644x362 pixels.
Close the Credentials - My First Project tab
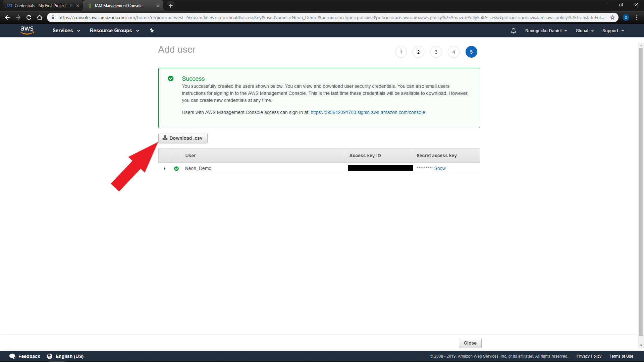coord(78,6)
